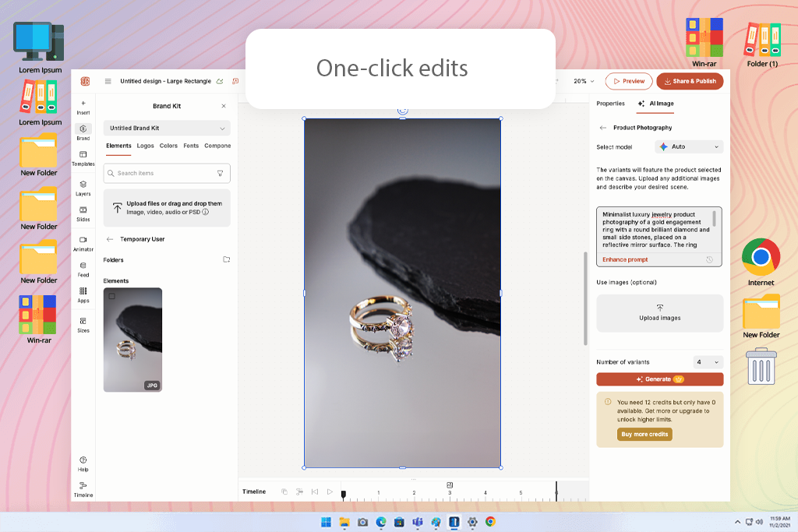The width and height of the screenshot is (798, 532).
Task: Open the Templates sidebar panel
Action: (x=83, y=158)
